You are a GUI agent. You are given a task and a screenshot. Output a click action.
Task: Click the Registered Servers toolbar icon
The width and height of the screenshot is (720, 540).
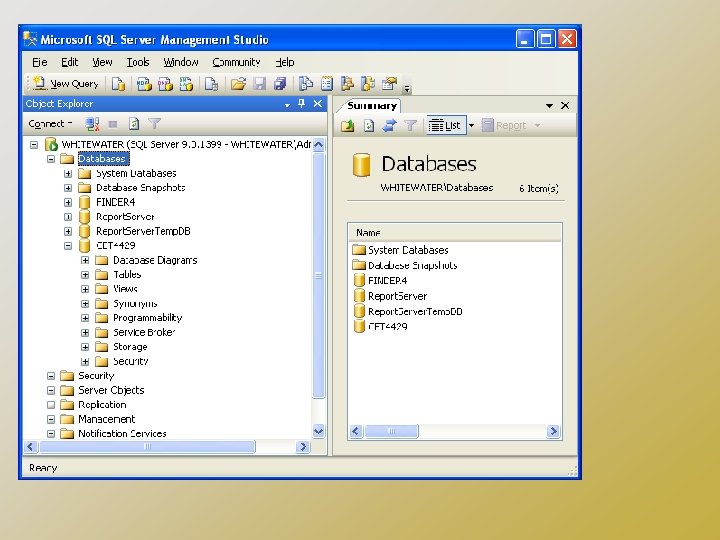(305, 84)
